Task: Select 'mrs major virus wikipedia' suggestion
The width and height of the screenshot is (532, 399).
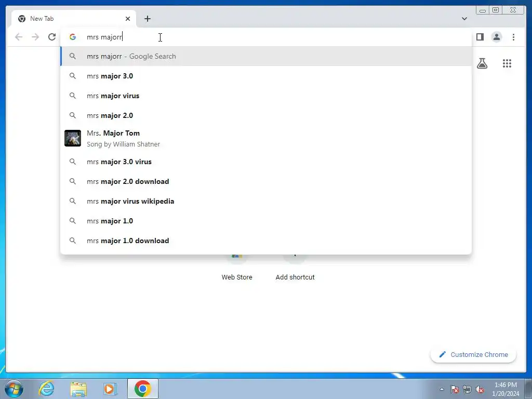Action: click(x=266, y=201)
